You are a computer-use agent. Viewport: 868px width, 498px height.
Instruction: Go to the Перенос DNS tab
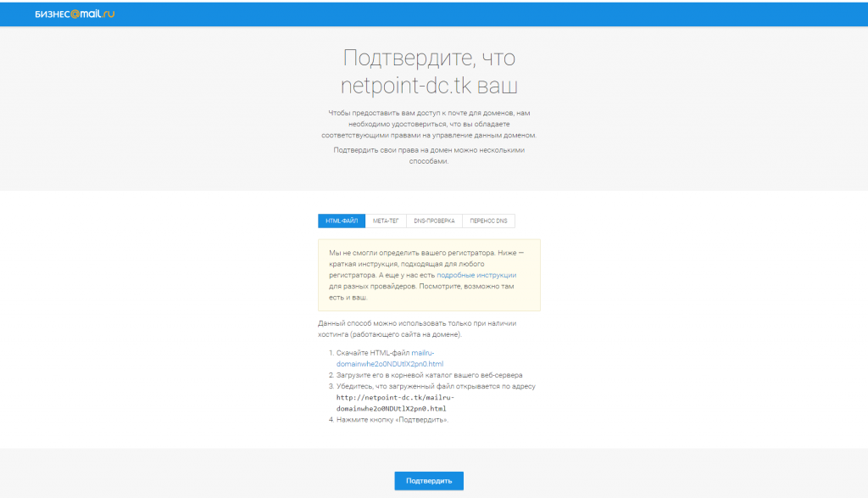click(x=488, y=221)
